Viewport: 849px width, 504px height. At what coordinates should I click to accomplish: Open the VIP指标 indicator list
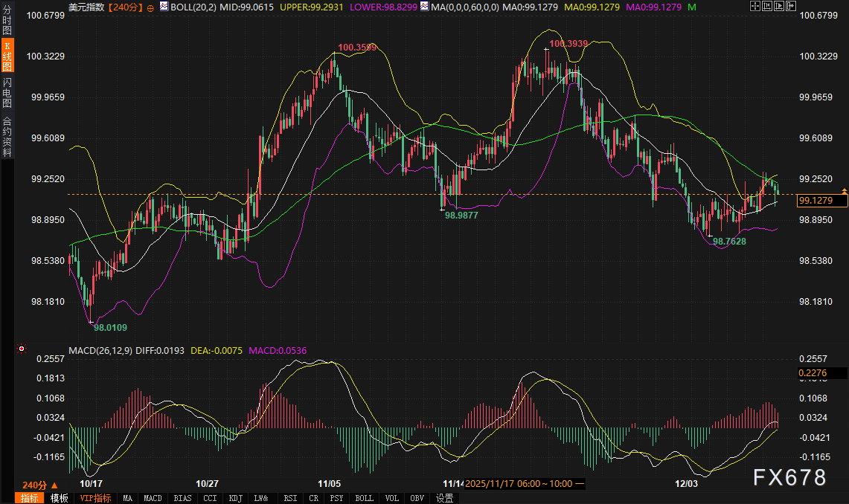[x=95, y=498]
